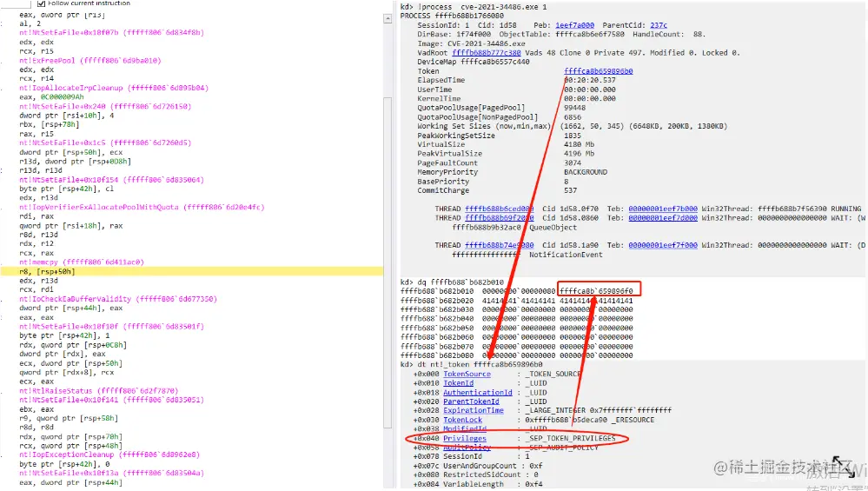This screenshot has height=491, width=868.
Task: Toggle the Follow current instruction checkbox
Action: click(41, 3)
